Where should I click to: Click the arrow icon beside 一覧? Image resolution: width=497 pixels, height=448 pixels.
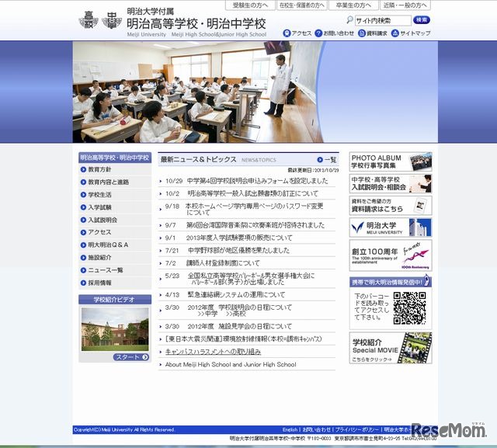320,160
